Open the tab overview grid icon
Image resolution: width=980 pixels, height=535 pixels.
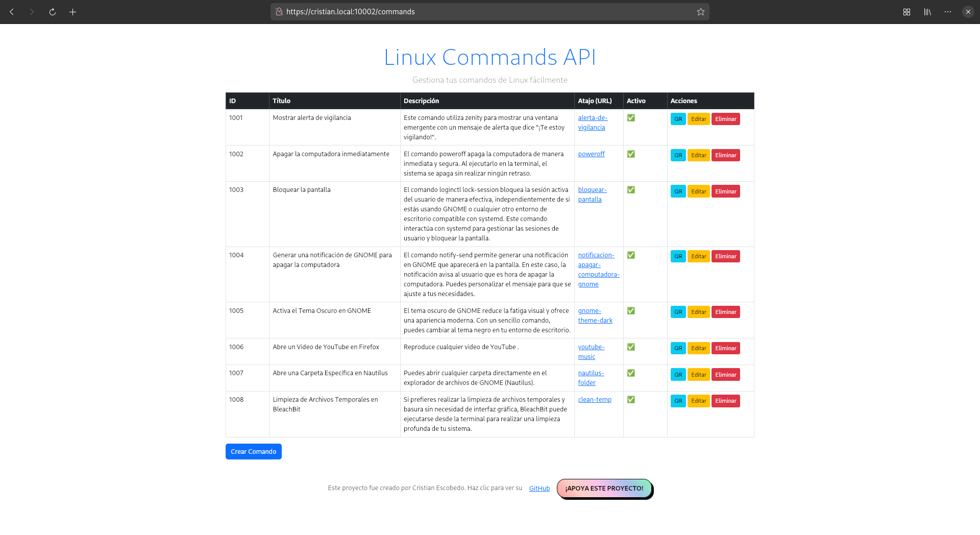[906, 12]
